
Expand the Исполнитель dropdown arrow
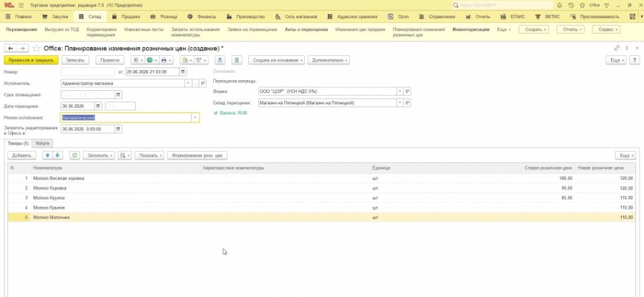[189, 83]
